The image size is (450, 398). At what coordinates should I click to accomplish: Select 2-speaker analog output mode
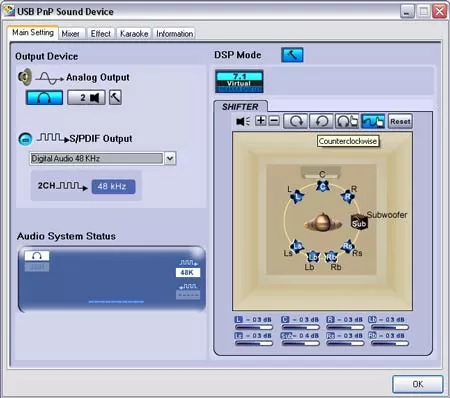pos(86,98)
